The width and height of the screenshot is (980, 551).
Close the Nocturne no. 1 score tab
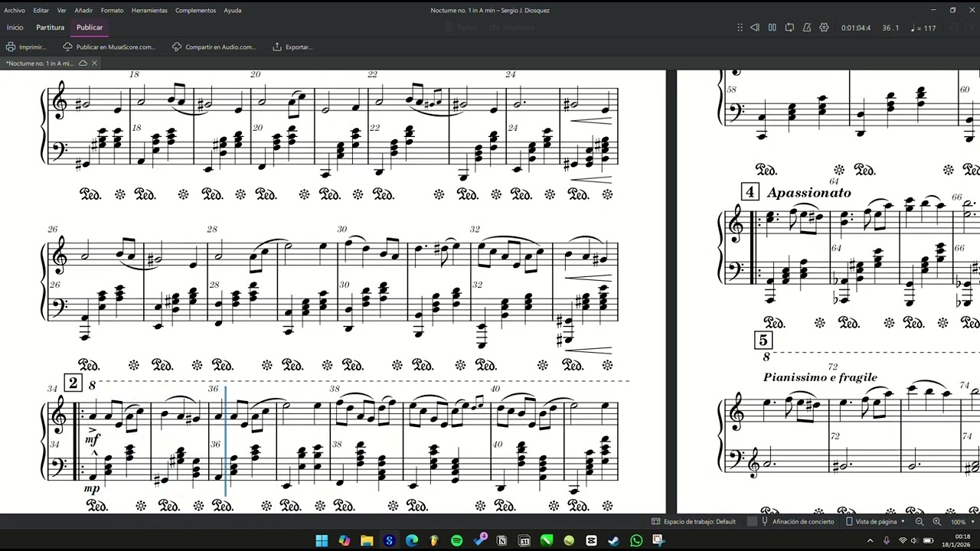pyautogui.click(x=94, y=63)
